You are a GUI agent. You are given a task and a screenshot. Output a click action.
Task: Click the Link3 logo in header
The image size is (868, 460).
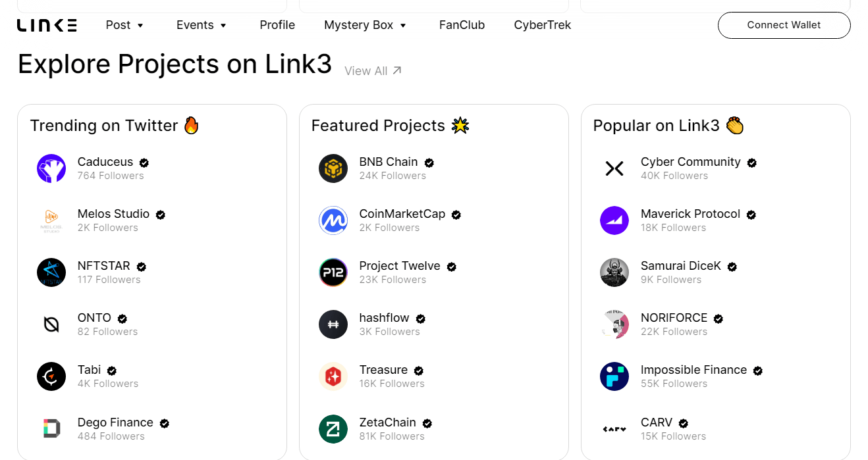(47, 25)
